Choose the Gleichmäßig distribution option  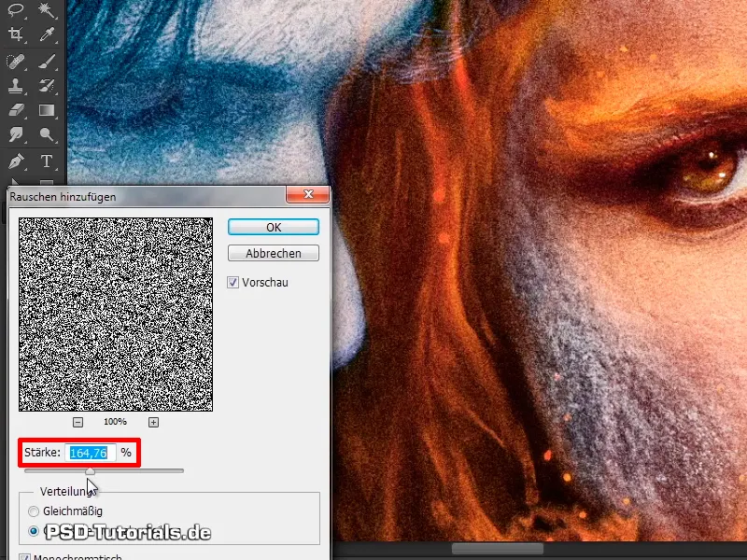tap(34, 511)
